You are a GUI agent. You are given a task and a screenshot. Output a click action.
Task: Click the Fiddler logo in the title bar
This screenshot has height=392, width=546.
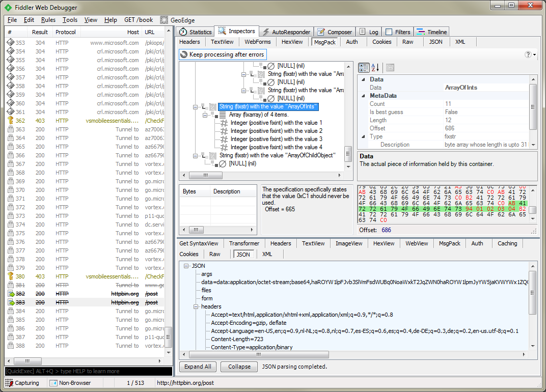point(8,7)
